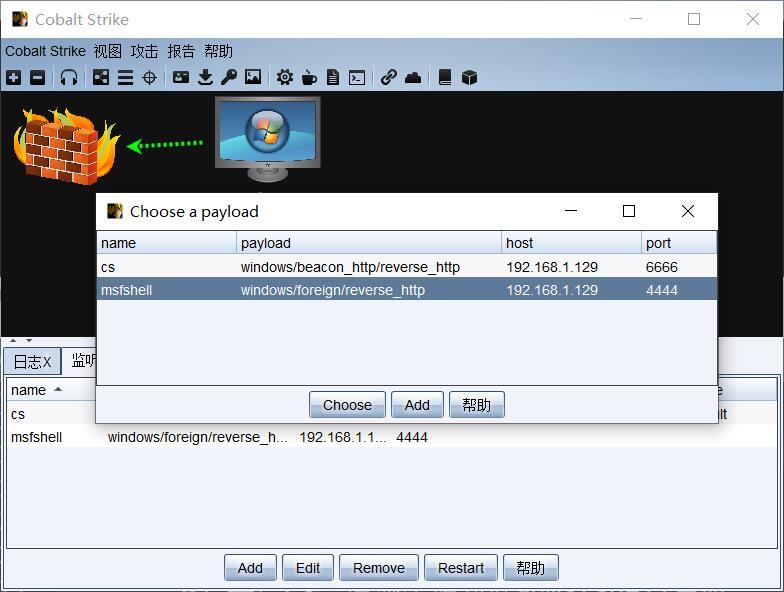The image size is (784, 592).
Task: Click the cube icon in toolbar
Action: (x=469, y=77)
